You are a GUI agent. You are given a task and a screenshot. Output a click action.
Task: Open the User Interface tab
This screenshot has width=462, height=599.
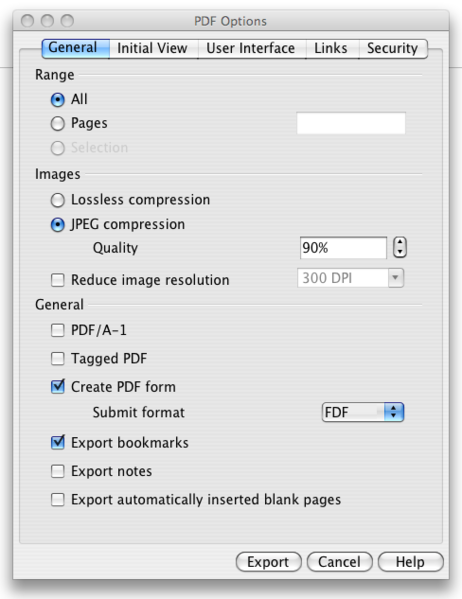coord(252,49)
